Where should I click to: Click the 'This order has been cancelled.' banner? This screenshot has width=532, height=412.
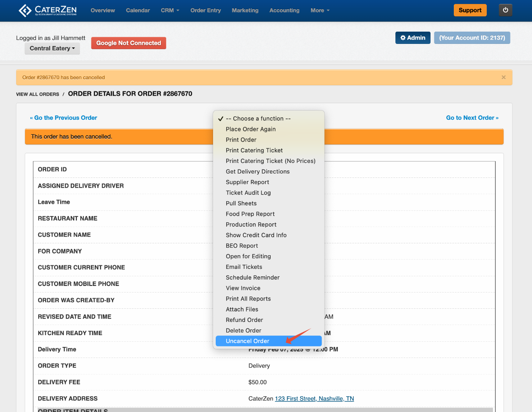[264, 137]
